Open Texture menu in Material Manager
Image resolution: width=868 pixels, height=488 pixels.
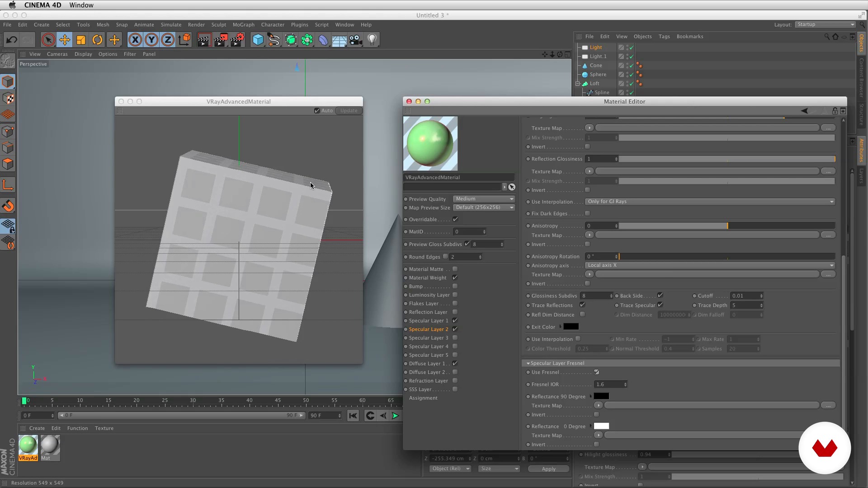(104, 428)
